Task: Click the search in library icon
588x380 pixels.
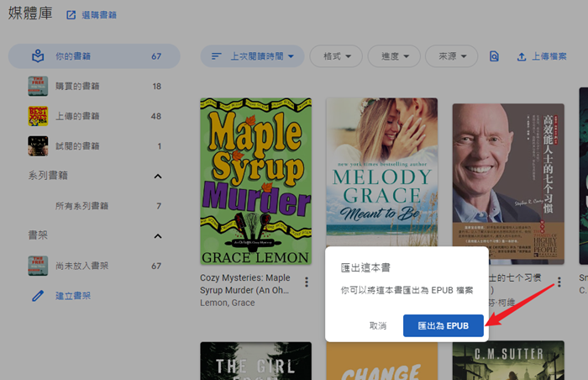Action: (x=494, y=56)
